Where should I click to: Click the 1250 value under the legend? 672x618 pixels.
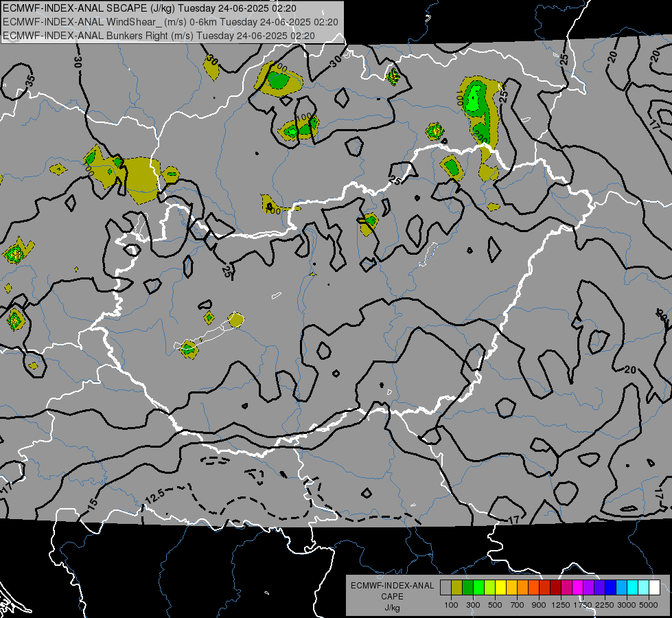click(x=561, y=605)
